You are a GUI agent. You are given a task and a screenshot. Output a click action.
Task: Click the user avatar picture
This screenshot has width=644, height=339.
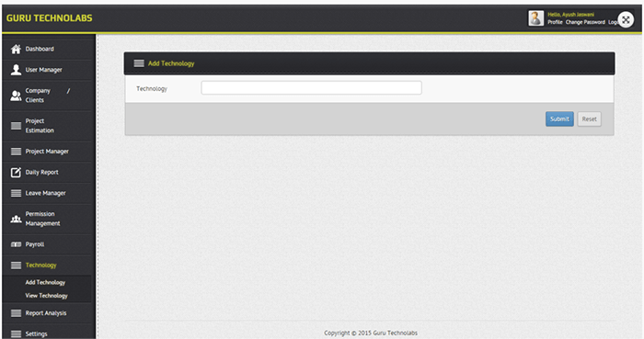tap(536, 18)
